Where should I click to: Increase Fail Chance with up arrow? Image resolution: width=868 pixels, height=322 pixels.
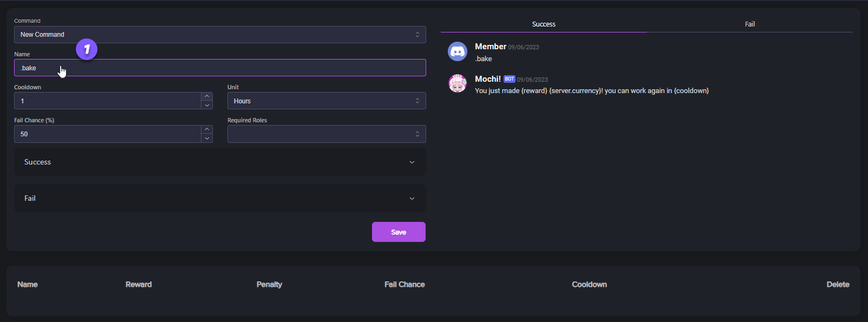207,129
